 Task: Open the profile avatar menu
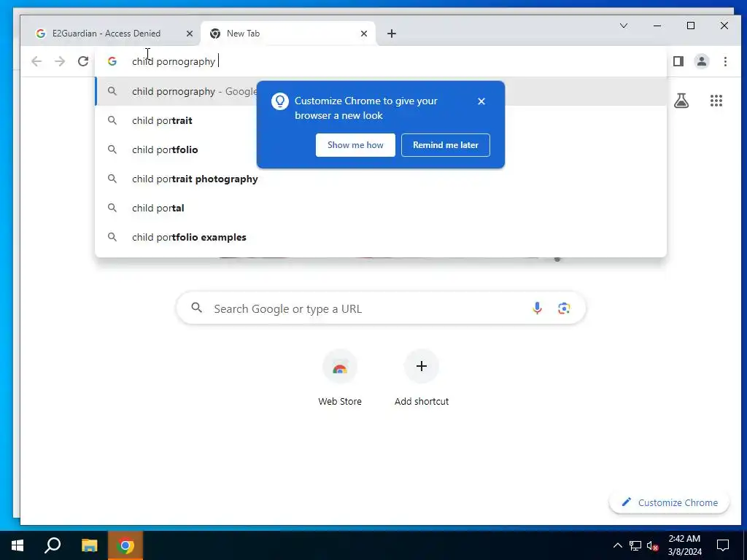click(702, 61)
